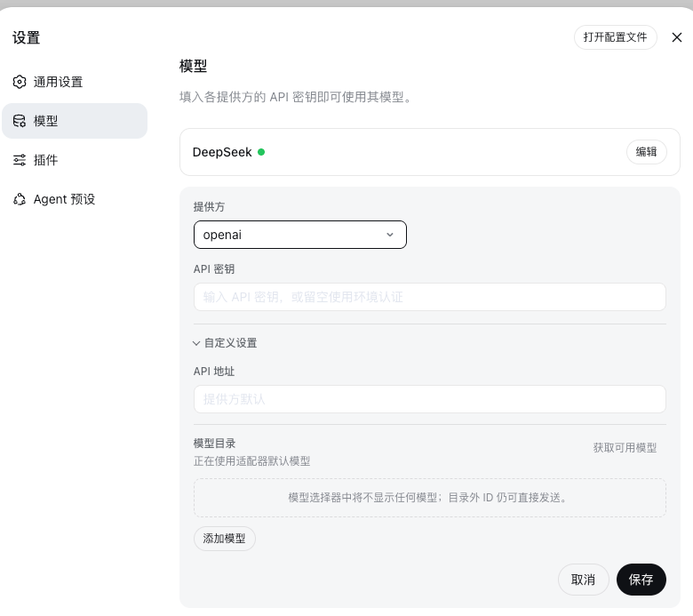
Task: Collapse the 自定义设置 section
Action: [226, 343]
